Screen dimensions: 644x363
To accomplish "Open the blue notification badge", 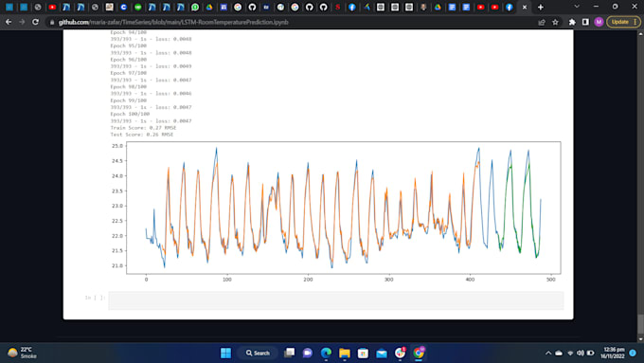I will (633, 353).
